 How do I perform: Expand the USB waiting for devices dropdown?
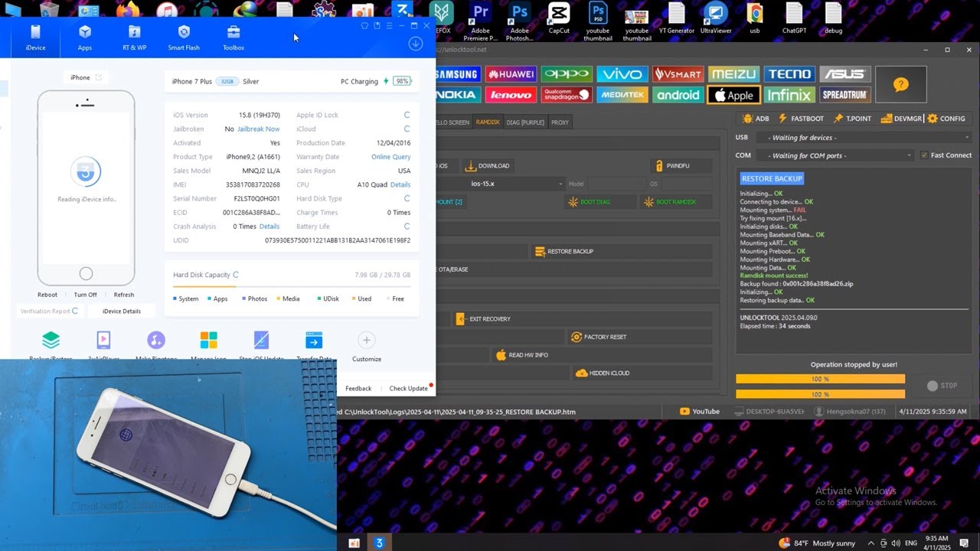(x=864, y=138)
